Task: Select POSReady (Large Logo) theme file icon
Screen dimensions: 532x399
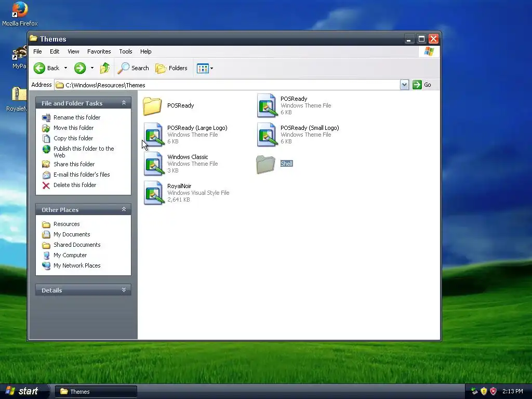Action: click(154, 135)
